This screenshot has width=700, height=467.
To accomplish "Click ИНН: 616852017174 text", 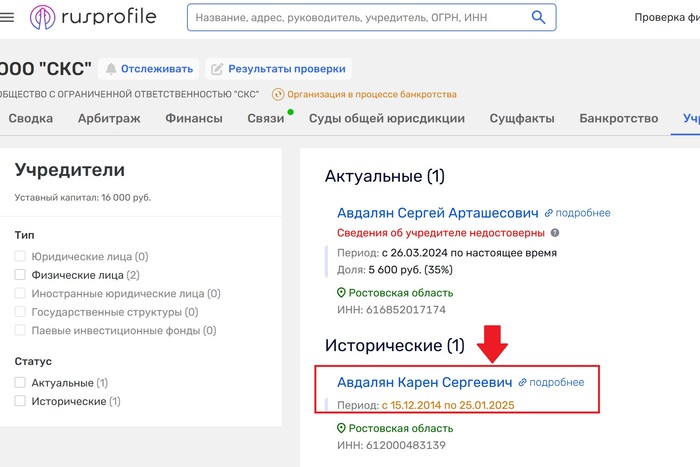I will [x=391, y=310].
